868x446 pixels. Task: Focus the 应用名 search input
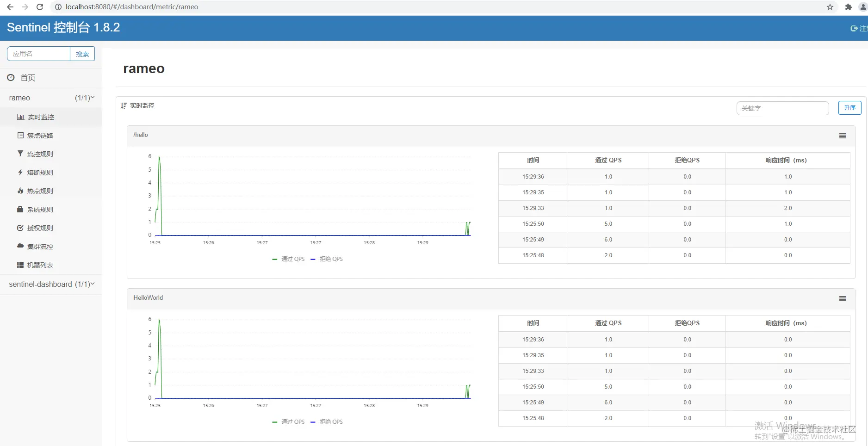coord(39,54)
